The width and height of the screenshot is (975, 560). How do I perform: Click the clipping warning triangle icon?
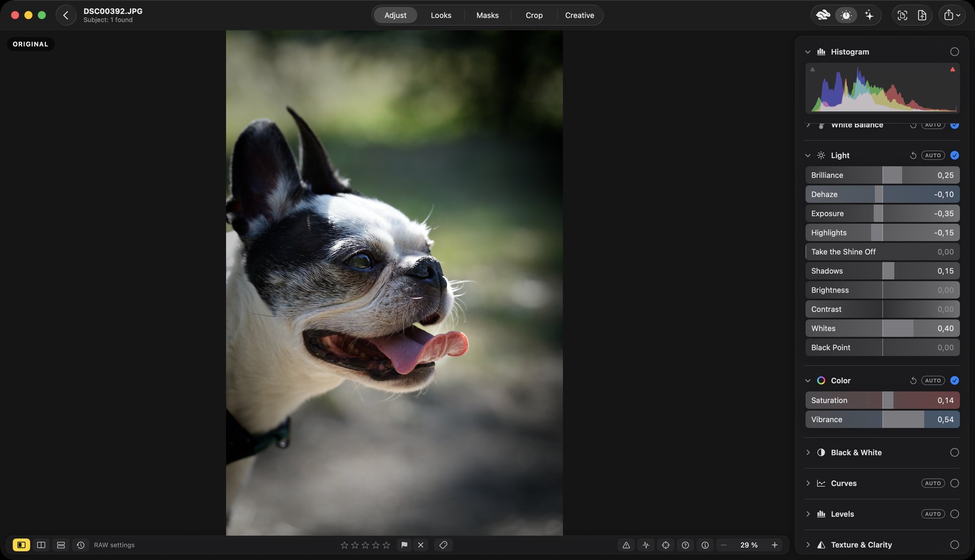(x=626, y=545)
